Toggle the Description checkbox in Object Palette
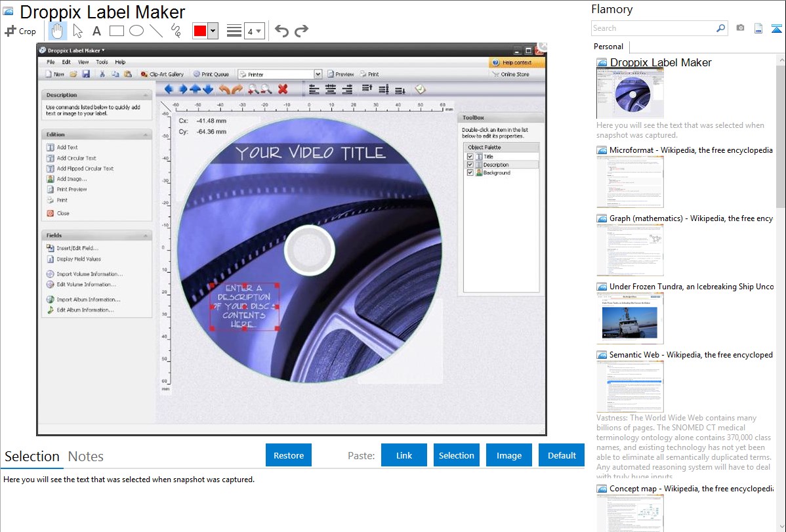The image size is (786, 532). click(470, 165)
